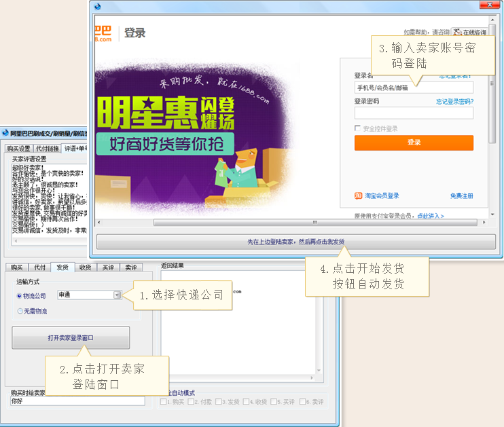The width and height of the screenshot is (504, 427).
Task: Click the login page horizontal scrollbar thumb
Action: [x=315, y=223]
